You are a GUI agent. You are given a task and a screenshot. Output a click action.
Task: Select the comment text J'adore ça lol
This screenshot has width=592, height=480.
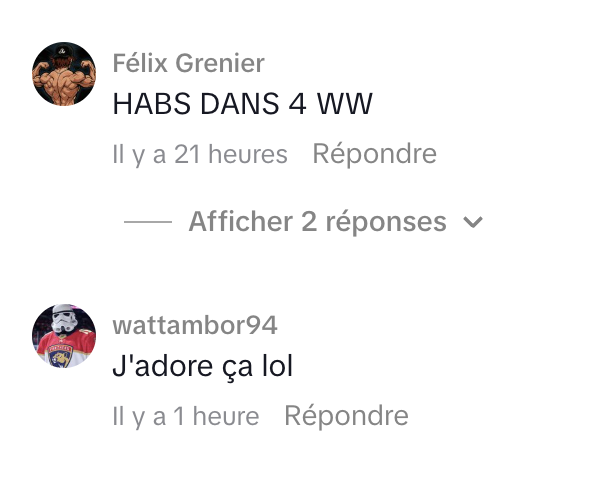click(202, 366)
